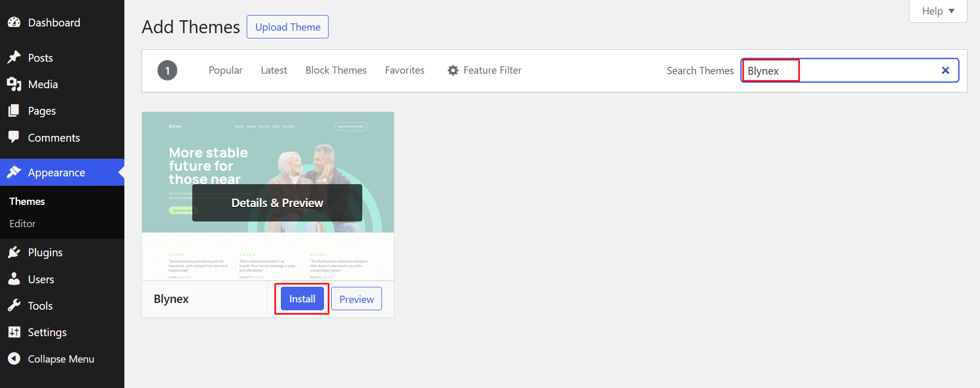This screenshot has width=980, height=388.
Task: Click the Comments bubble icon
Action: [x=14, y=137]
